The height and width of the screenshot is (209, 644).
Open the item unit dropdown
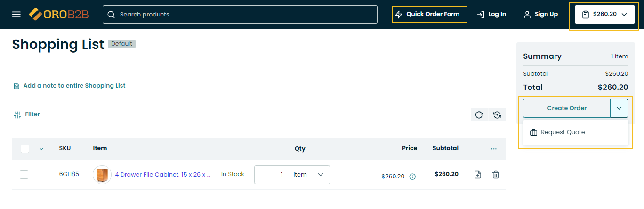(x=308, y=175)
